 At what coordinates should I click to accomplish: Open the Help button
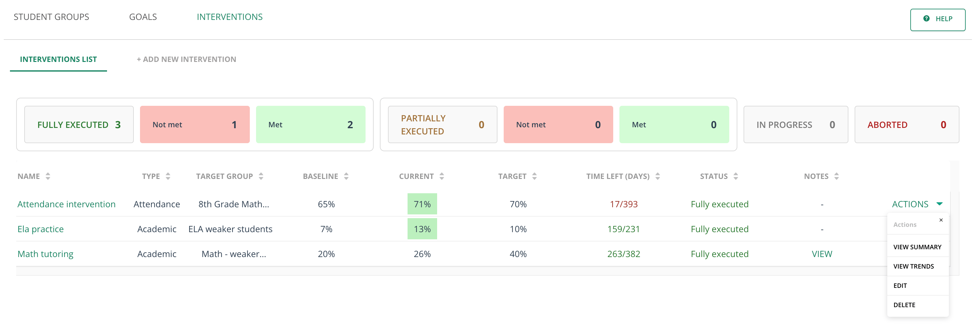click(938, 20)
